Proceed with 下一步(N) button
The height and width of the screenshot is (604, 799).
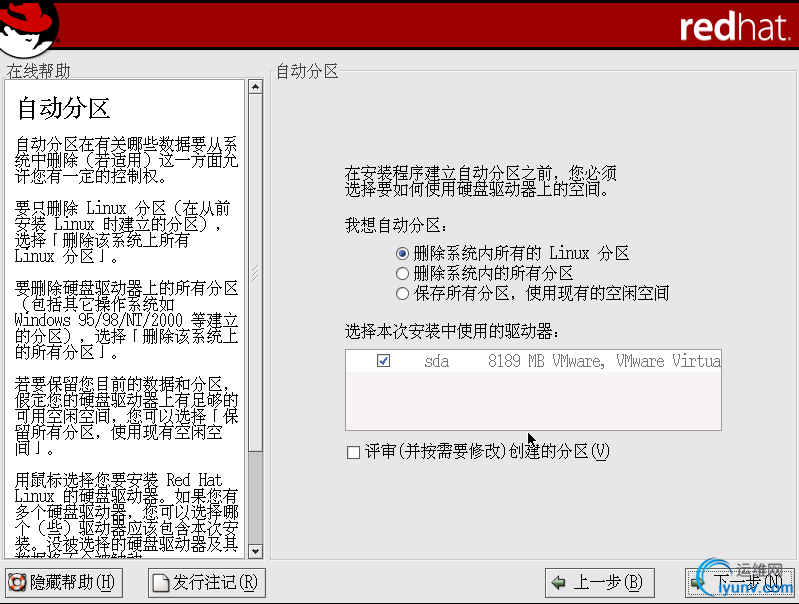pos(739,583)
